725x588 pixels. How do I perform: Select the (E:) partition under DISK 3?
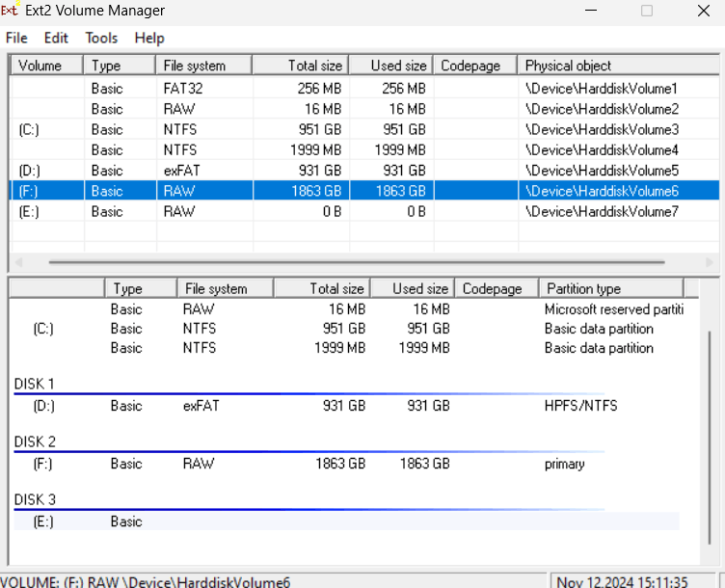(x=347, y=521)
